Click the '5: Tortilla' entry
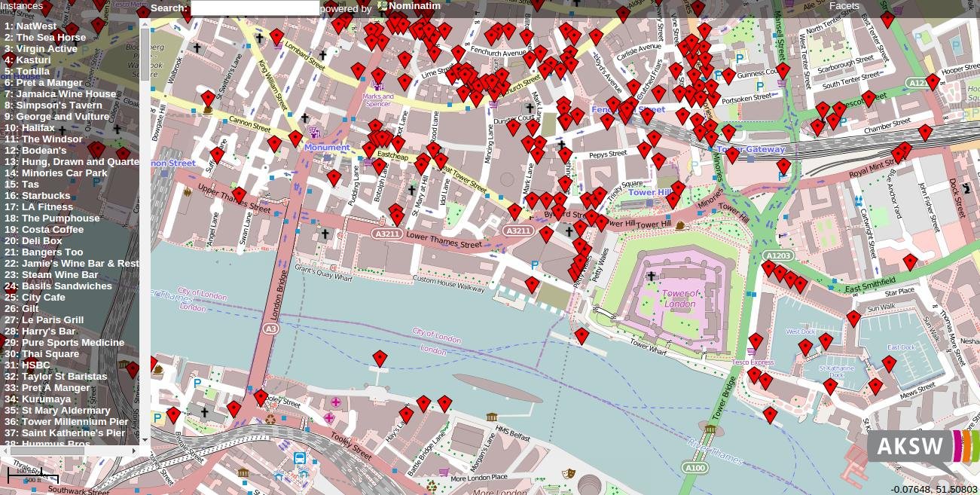980x495 pixels. pyautogui.click(x=27, y=71)
